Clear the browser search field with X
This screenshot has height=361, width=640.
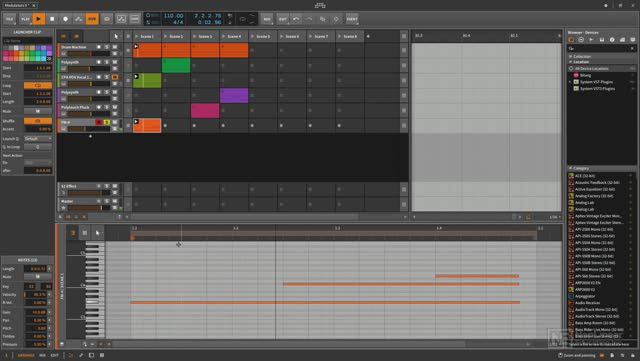point(632,49)
